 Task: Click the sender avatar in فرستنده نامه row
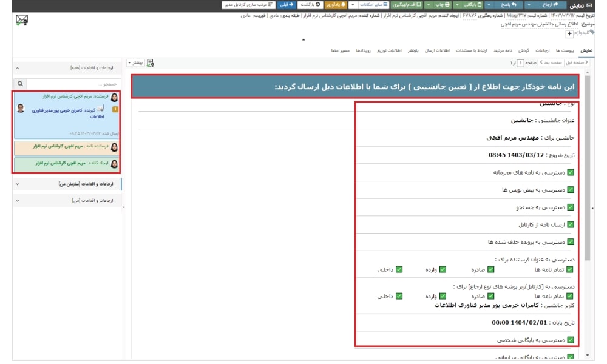(x=114, y=147)
